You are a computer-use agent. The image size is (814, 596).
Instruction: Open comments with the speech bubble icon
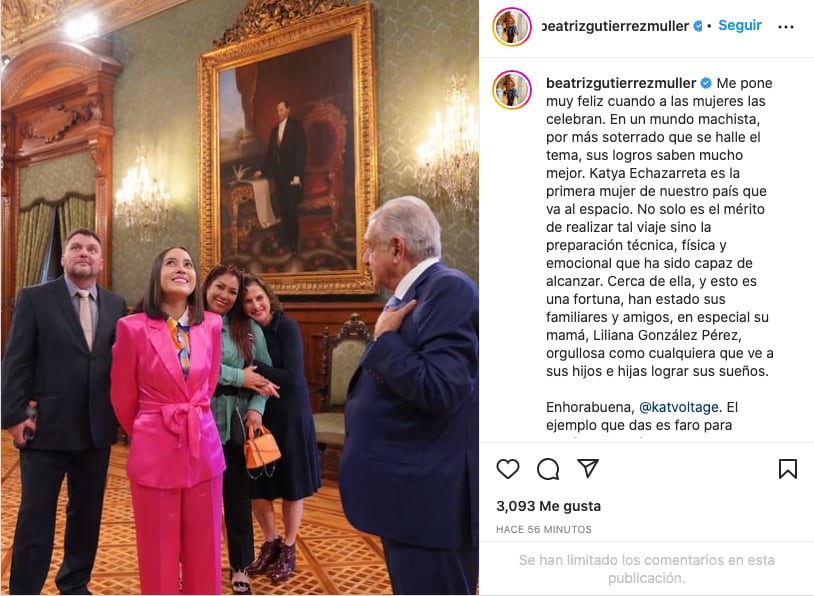(x=548, y=469)
